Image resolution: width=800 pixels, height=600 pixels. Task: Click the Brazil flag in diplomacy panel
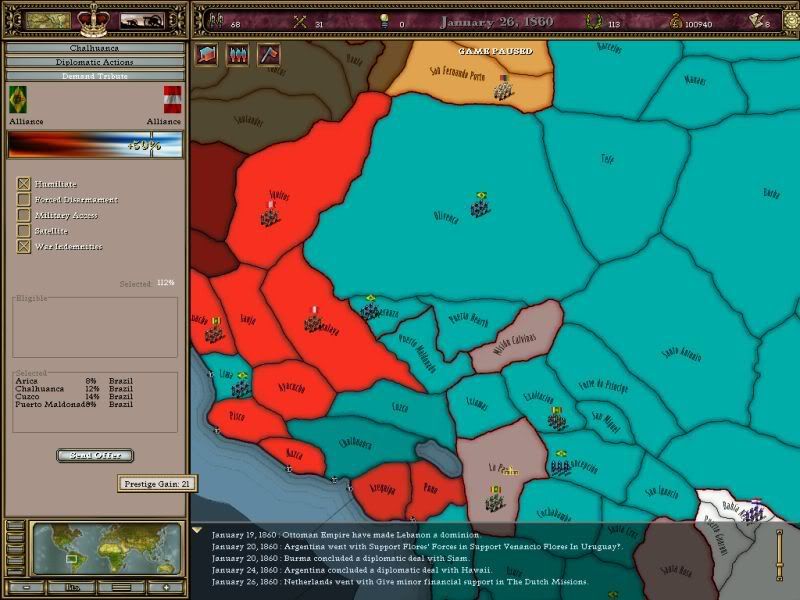pos(17,100)
